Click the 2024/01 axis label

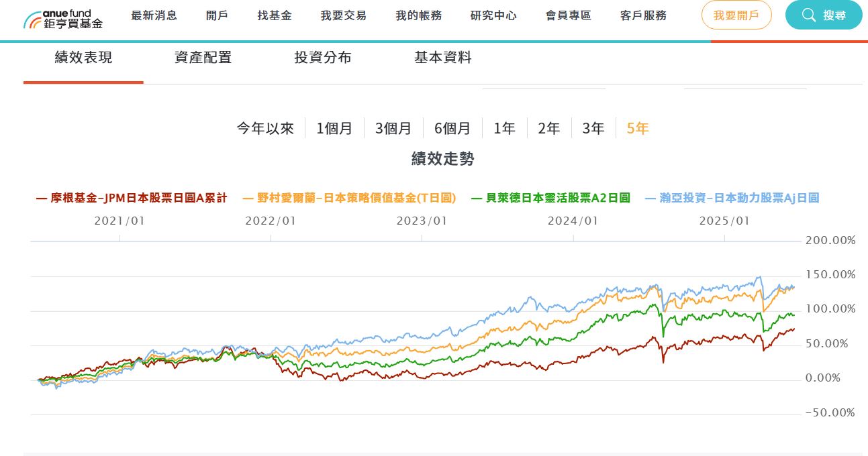point(573,221)
